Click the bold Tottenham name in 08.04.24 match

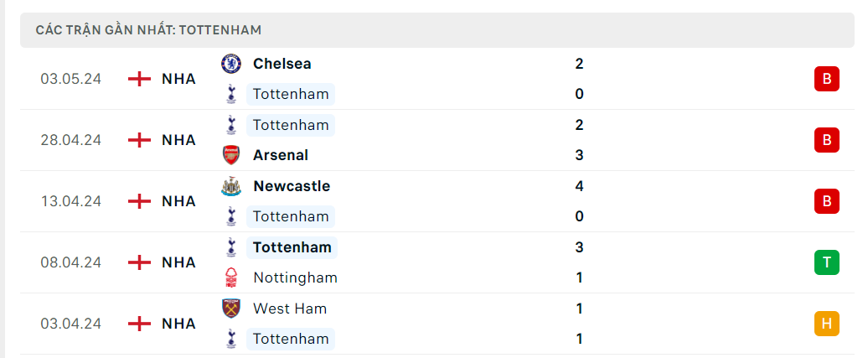[292, 247]
